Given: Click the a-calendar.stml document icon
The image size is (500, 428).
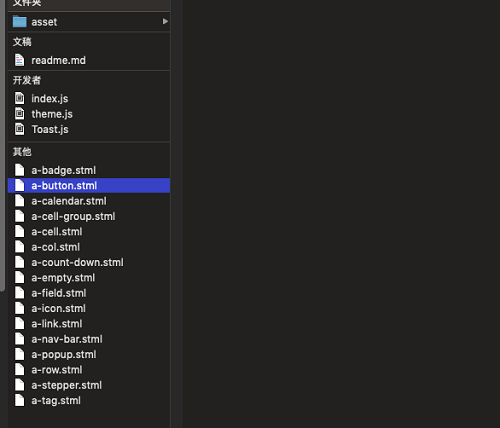Looking at the screenshot, I should (x=19, y=201).
